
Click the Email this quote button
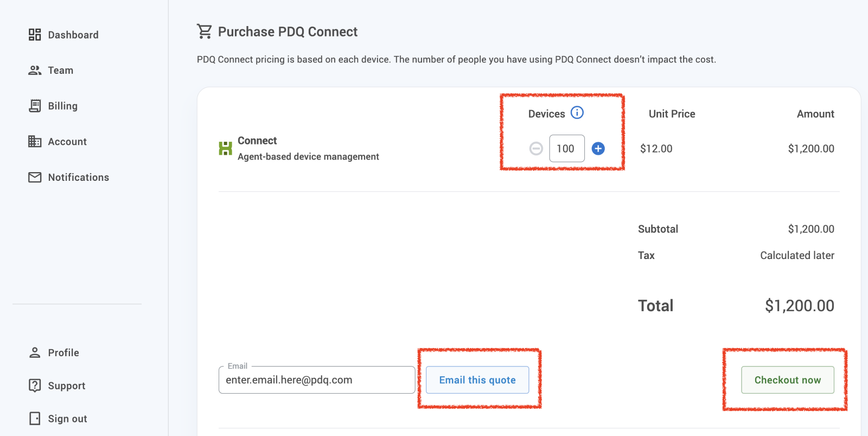(x=477, y=380)
